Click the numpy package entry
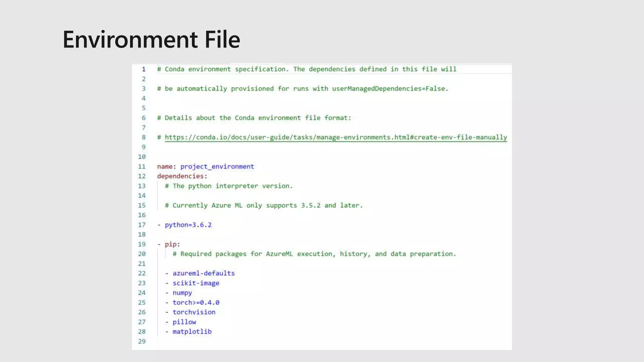Screen dimensions: 644x362 182,293
